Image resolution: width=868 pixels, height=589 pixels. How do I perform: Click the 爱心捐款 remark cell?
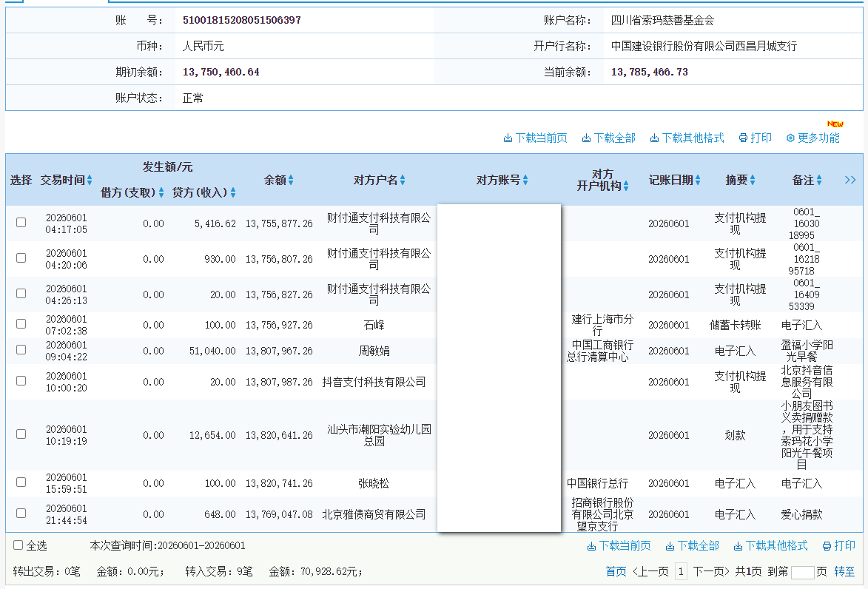point(801,515)
